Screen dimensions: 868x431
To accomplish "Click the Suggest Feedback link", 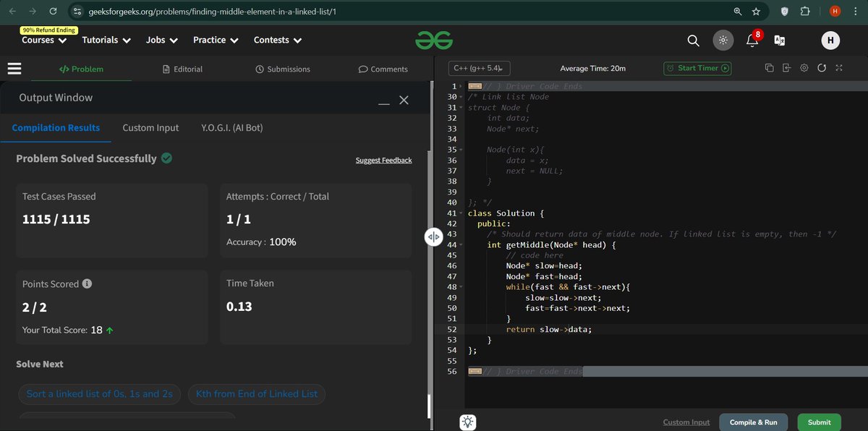I will [x=383, y=160].
